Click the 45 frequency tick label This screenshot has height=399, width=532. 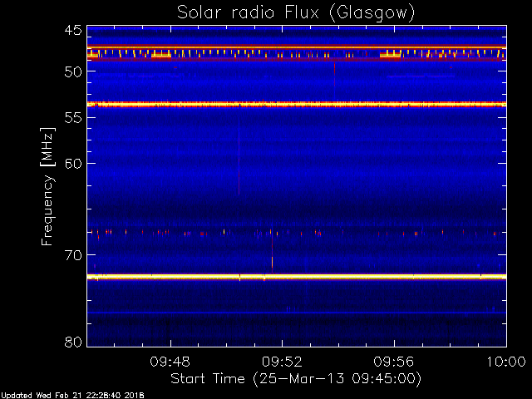point(73,30)
